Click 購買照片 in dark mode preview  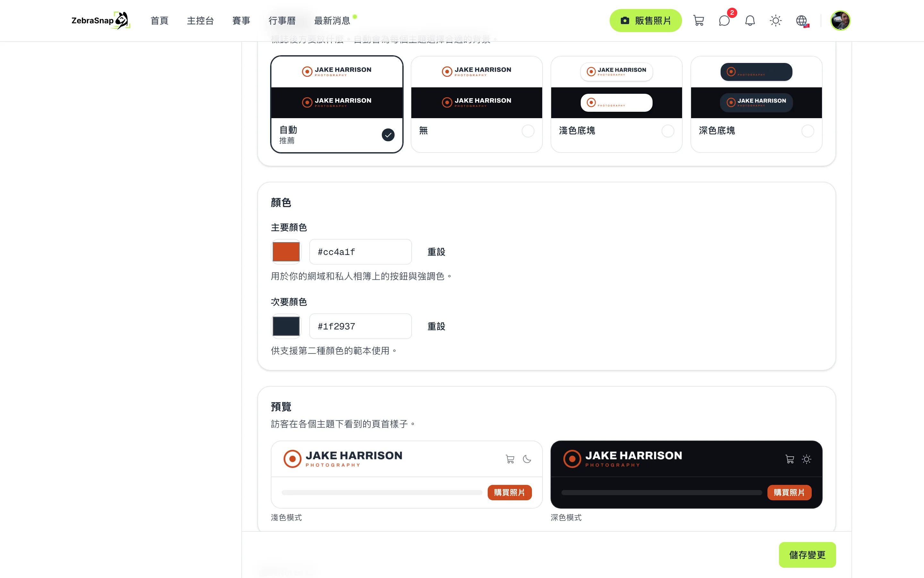click(789, 492)
